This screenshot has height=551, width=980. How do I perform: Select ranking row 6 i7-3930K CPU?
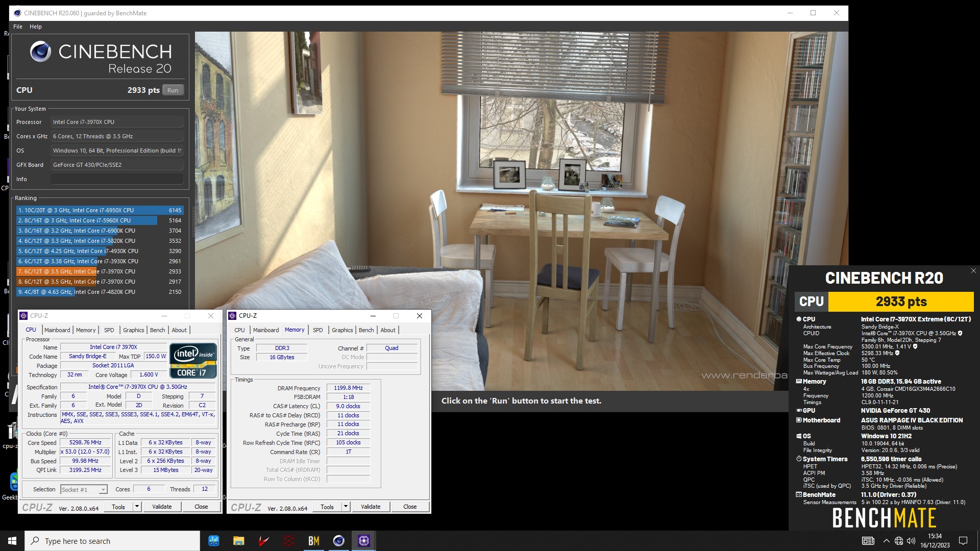point(100,261)
